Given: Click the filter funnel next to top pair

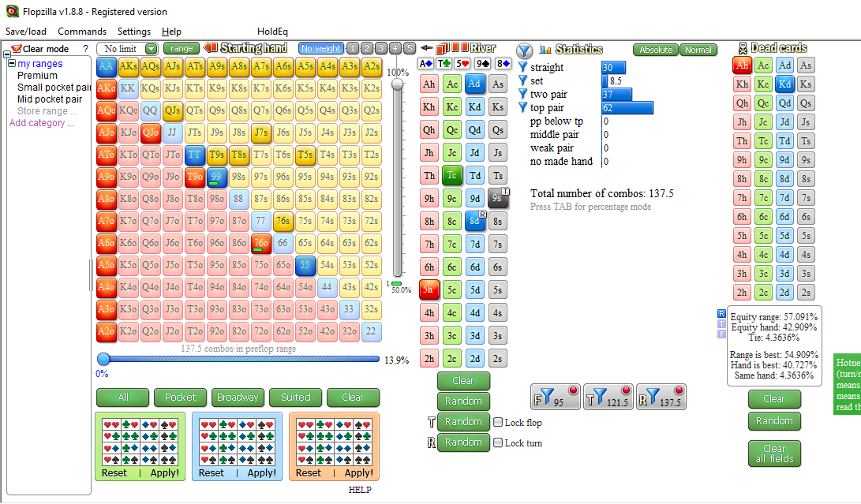Looking at the screenshot, I should pos(522,107).
